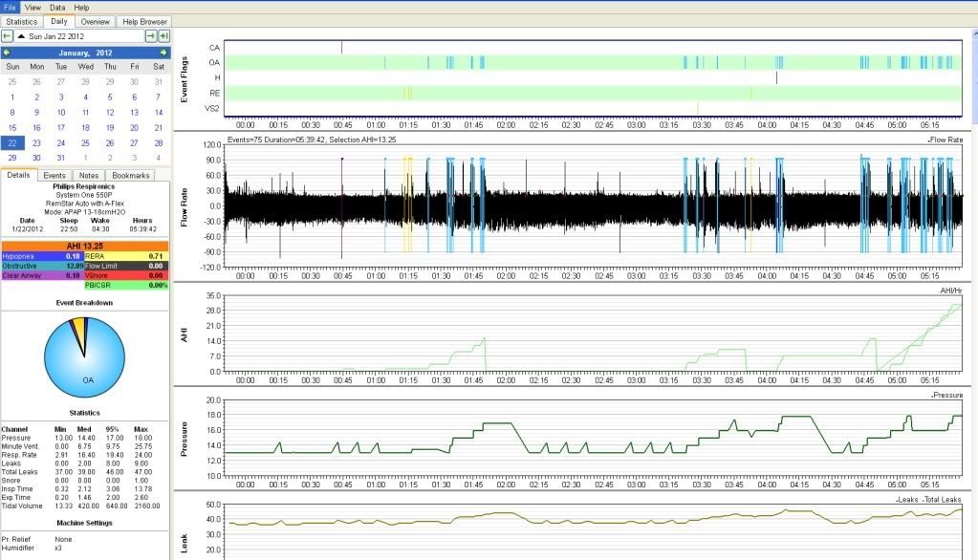Go to the previous day arrow button
The image size is (978, 560).
(x=7, y=36)
